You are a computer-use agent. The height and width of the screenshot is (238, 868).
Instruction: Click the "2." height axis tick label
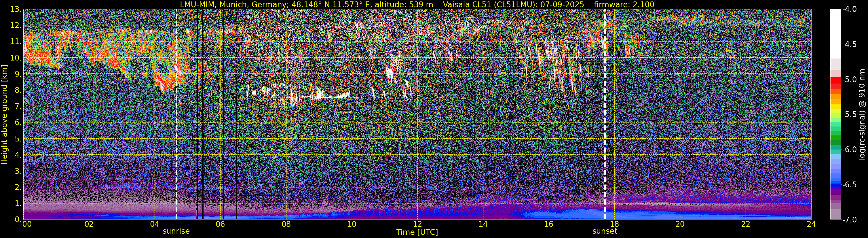[18, 187]
